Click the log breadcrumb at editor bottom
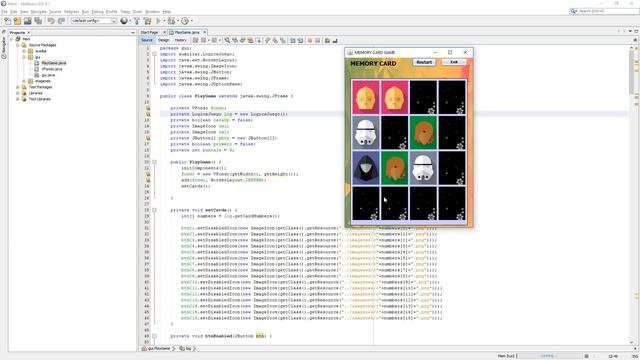Viewport: 640px width, 360px height. tap(188, 349)
